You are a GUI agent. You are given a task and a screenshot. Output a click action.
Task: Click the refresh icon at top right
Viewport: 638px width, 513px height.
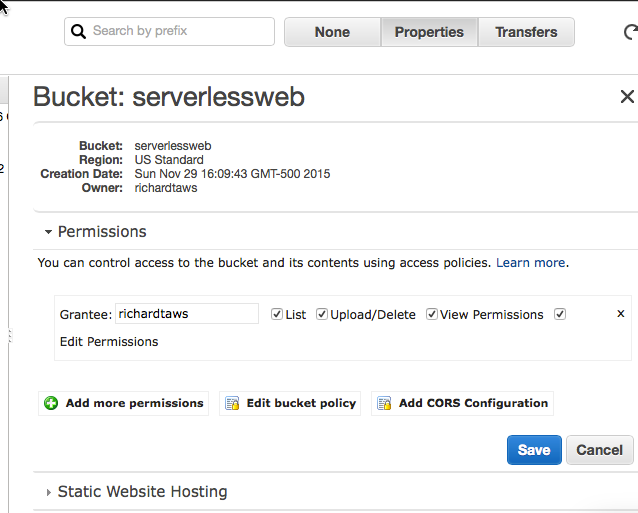pyautogui.click(x=628, y=32)
